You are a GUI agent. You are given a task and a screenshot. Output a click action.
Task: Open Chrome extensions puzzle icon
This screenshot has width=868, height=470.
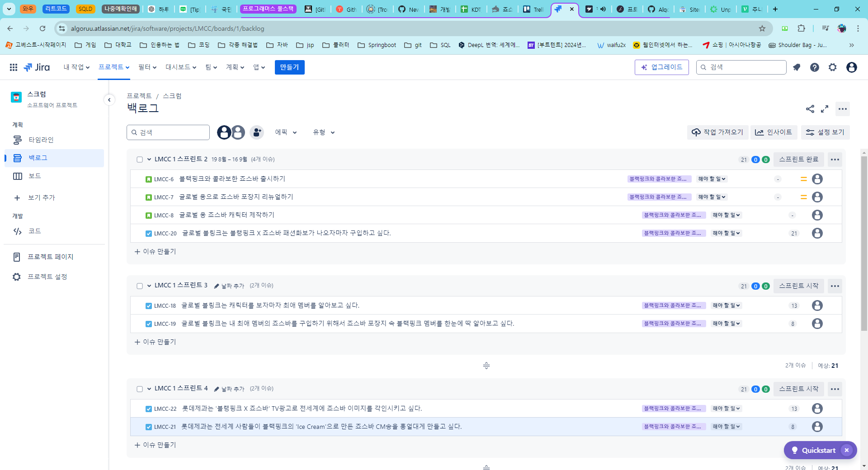click(802, 28)
